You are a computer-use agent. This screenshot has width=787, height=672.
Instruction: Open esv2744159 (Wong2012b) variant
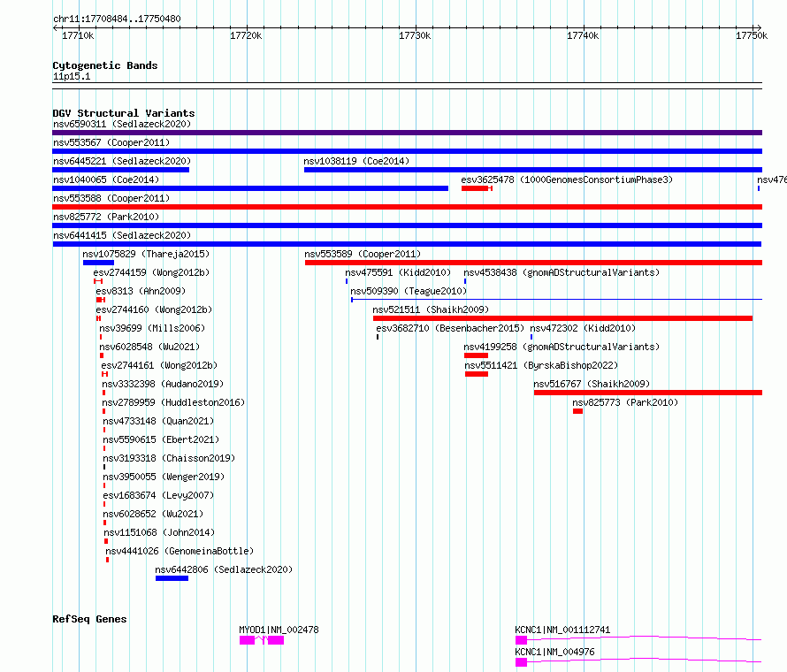click(151, 272)
